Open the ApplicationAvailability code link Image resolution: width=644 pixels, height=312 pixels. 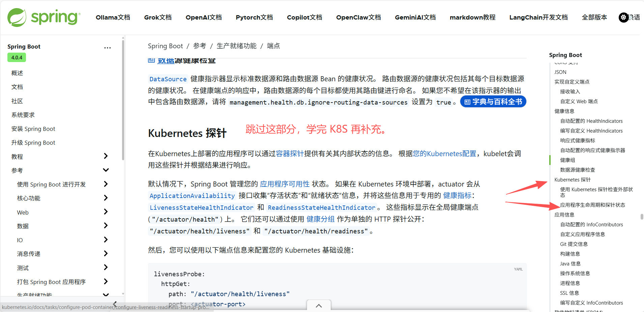[x=192, y=196]
